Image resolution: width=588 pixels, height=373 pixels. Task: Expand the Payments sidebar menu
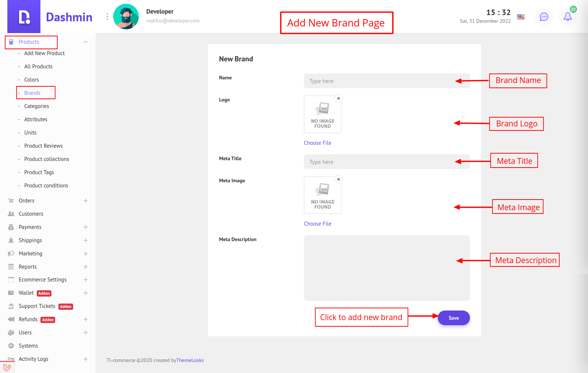pyautogui.click(x=86, y=227)
